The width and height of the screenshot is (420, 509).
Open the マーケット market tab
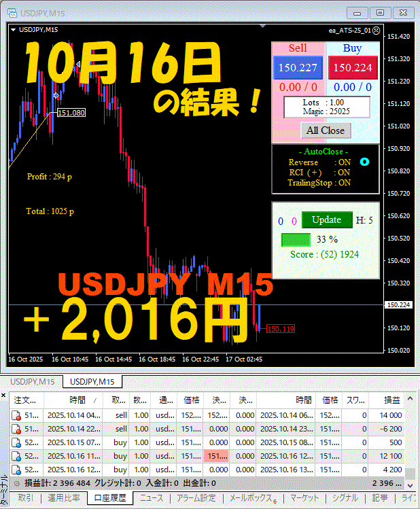pos(304,498)
